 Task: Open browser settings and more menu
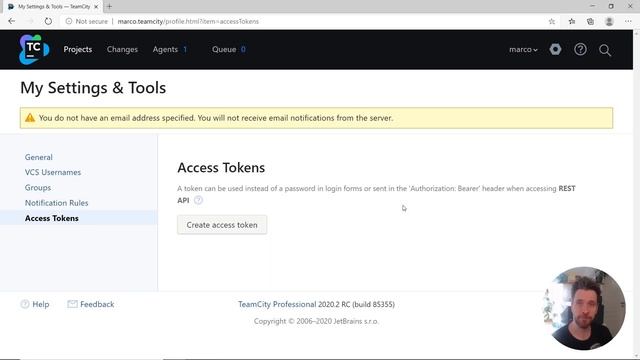[x=628, y=21]
